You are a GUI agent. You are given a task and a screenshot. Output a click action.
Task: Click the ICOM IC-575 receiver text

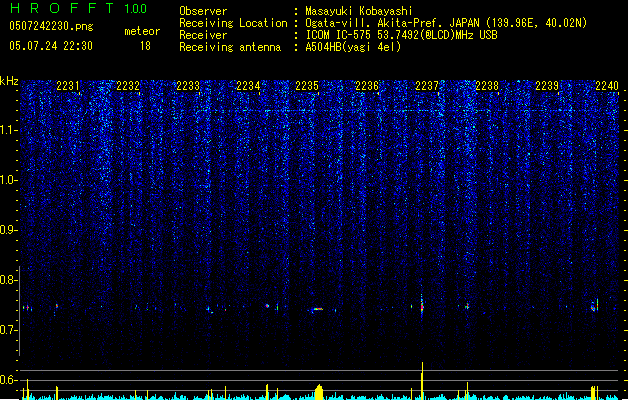click(x=401, y=35)
